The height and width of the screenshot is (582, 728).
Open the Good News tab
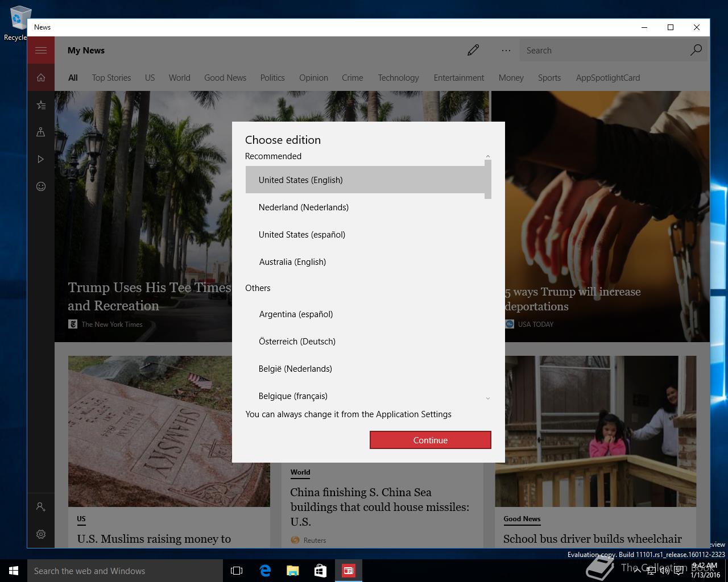225,78
